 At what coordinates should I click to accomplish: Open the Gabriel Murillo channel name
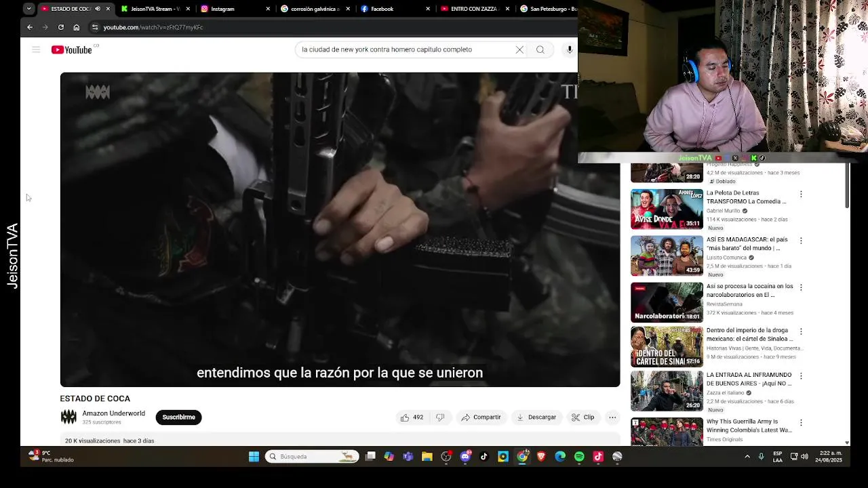723,211
